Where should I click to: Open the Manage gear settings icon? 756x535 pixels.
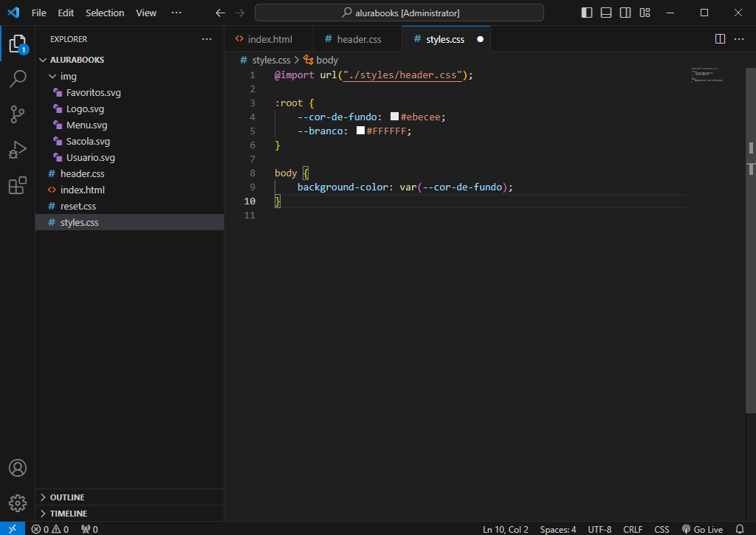(x=18, y=503)
